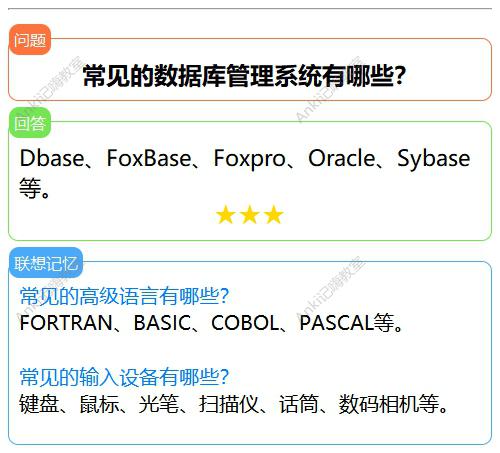
Task: Click 键盘 in the input devices list
Action: (39, 404)
